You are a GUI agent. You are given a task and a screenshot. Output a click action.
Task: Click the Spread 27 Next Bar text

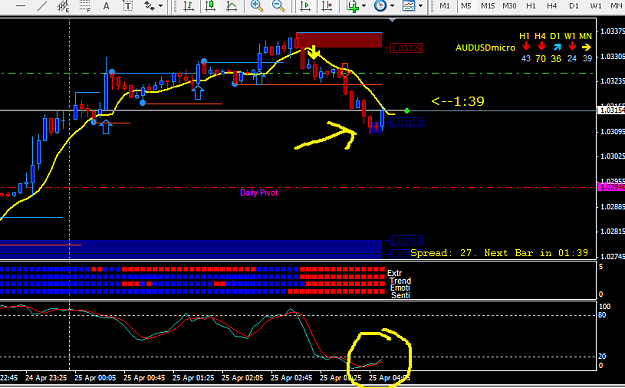(499, 253)
